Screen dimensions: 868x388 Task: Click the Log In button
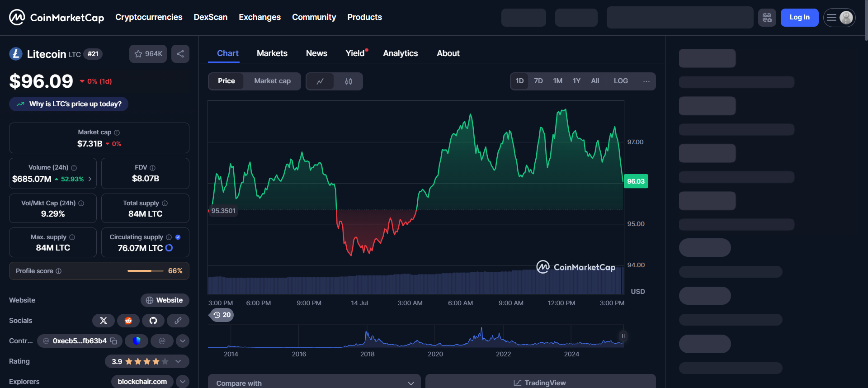pos(799,18)
